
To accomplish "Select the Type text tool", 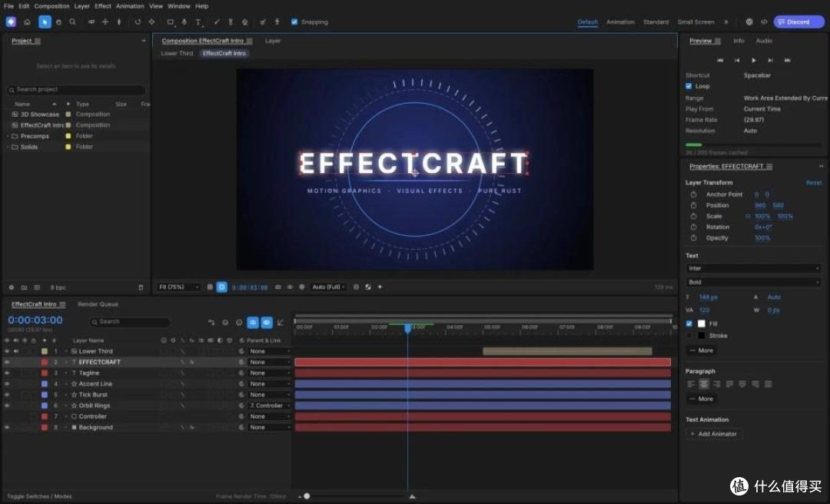I will pos(198,22).
